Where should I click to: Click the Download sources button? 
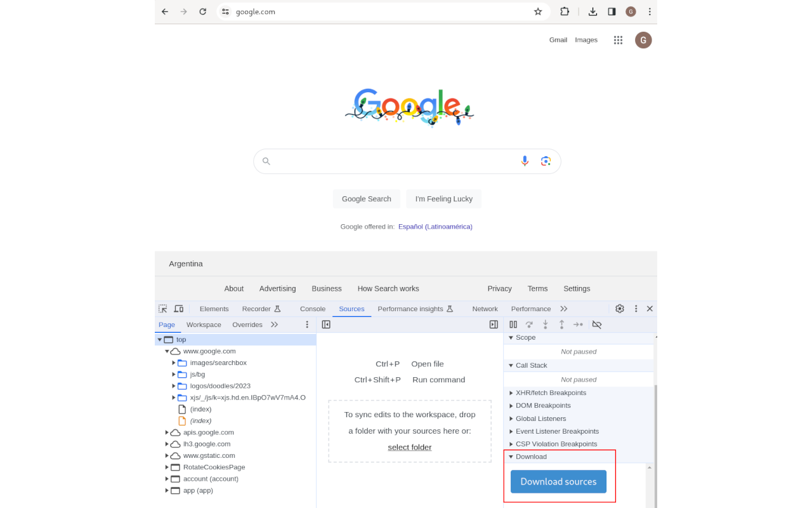558,481
